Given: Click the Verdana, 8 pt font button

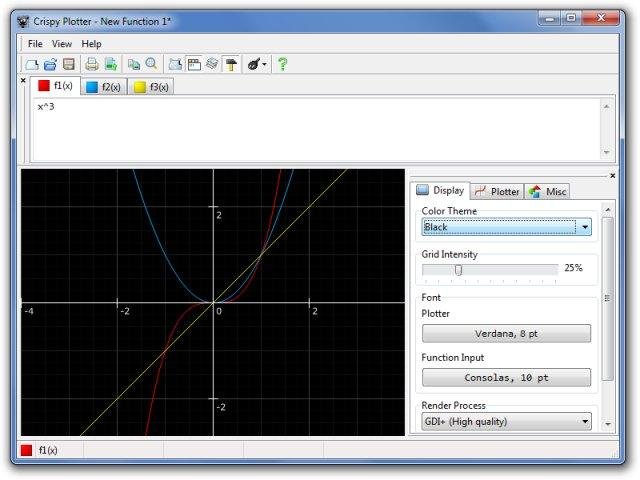Looking at the screenshot, I should (506, 333).
